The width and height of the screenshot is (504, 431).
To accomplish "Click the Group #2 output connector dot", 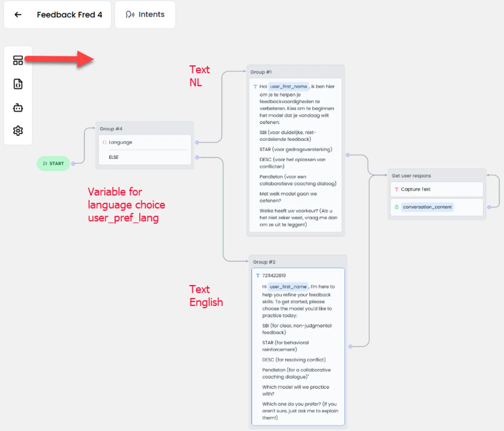I will click(x=350, y=347).
